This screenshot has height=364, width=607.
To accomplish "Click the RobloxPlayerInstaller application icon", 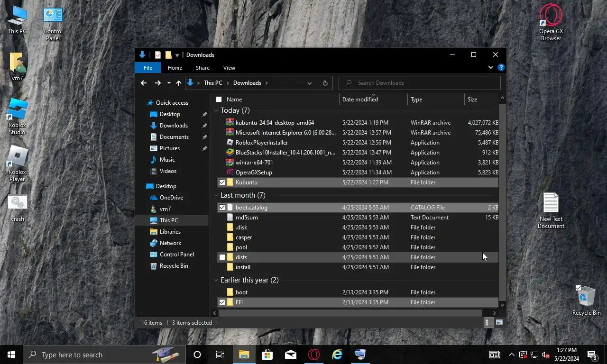I will tap(230, 143).
